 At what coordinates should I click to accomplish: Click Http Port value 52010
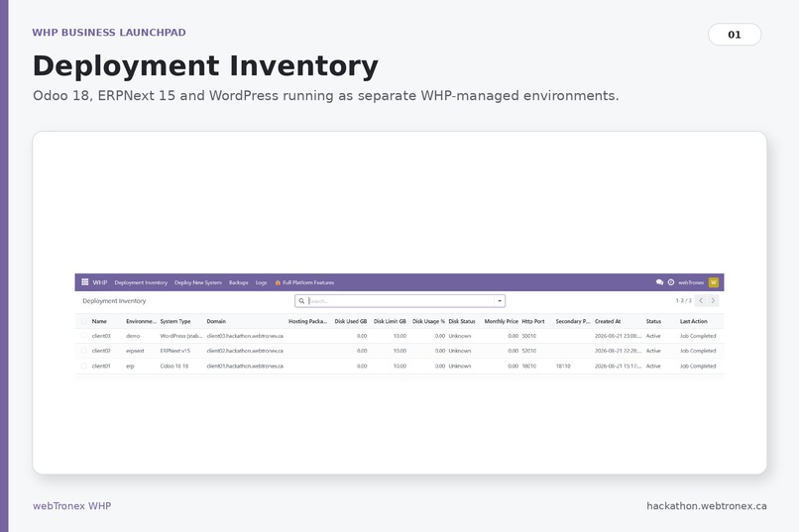(x=529, y=351)
